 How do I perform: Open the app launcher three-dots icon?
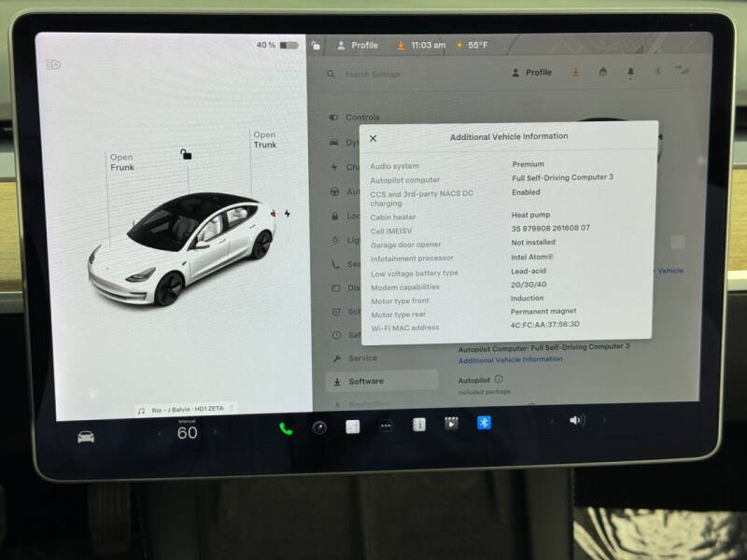386,427
